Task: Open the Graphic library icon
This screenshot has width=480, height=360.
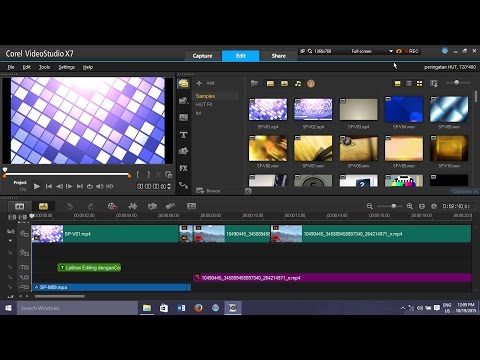Action: (x=184, y=151)
